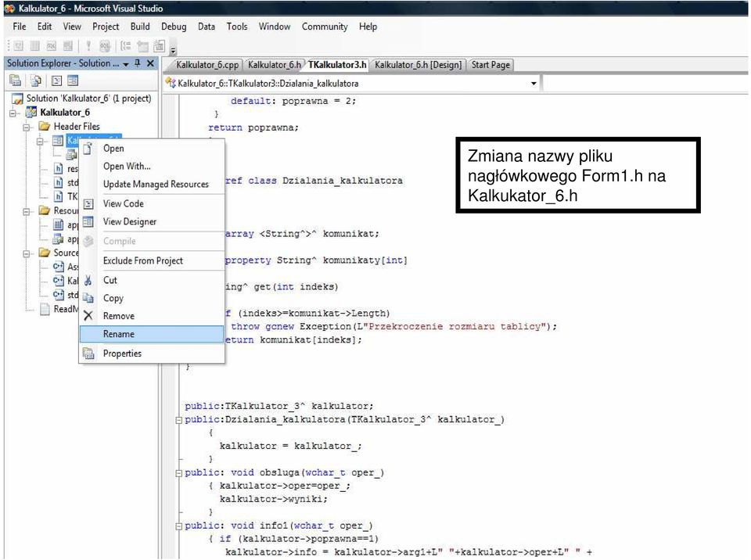This screenshot has height=560, width=751.
Task: Switch to the Kalkulator_6.h code tab
Action: tap(275, 65)
